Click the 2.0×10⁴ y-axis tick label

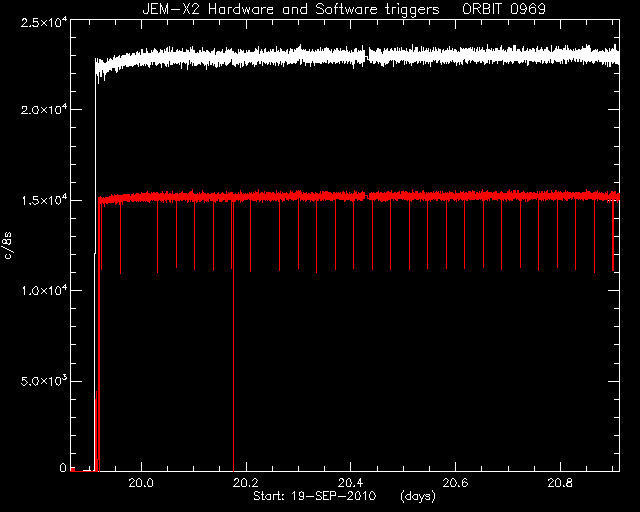click(x=44, y=109)
